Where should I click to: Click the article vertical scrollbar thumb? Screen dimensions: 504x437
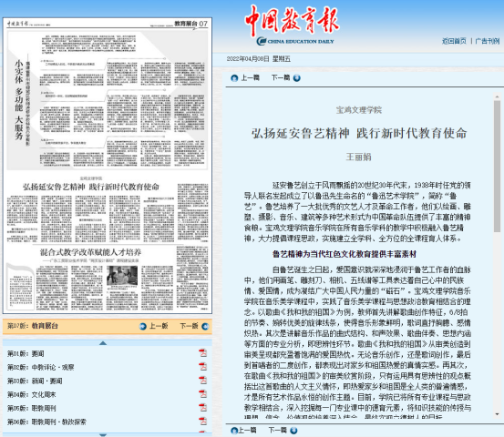[x=497, y=166]
